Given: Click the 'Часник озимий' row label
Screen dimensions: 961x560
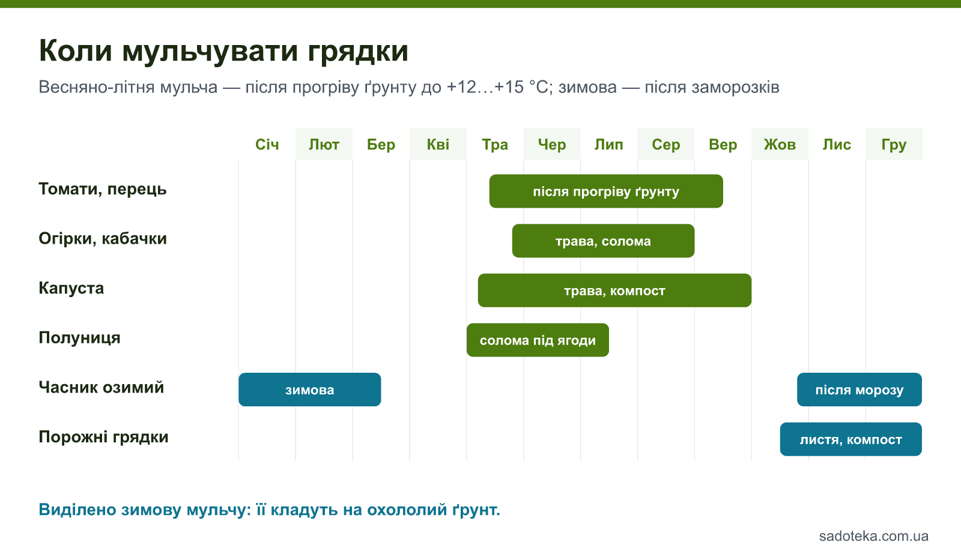Looking at the screenshot, I should [102, 387].
